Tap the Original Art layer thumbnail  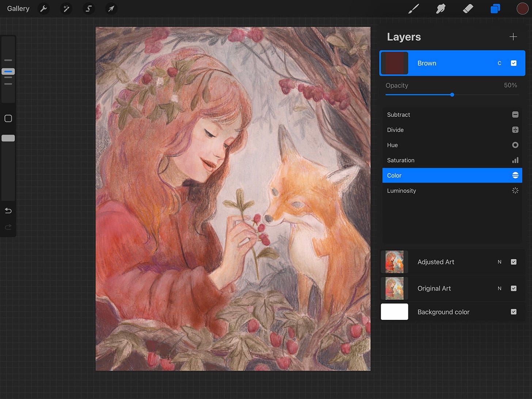[x=395, y=288]
